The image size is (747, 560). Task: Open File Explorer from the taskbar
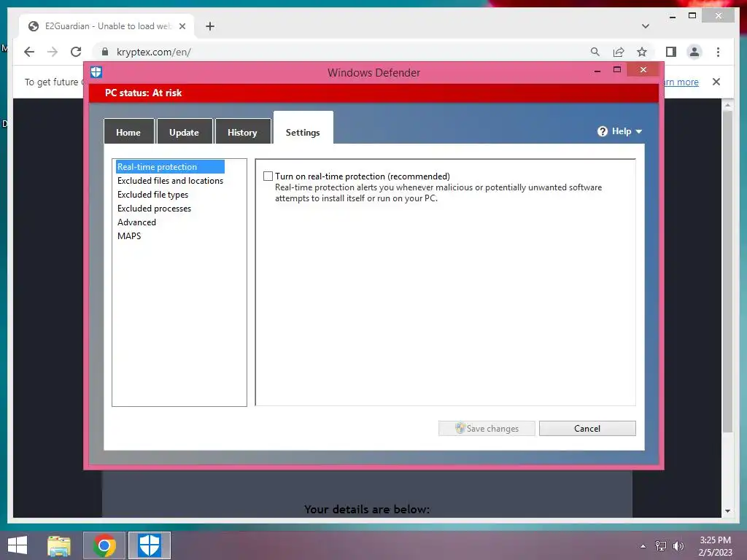click(59, 545)
